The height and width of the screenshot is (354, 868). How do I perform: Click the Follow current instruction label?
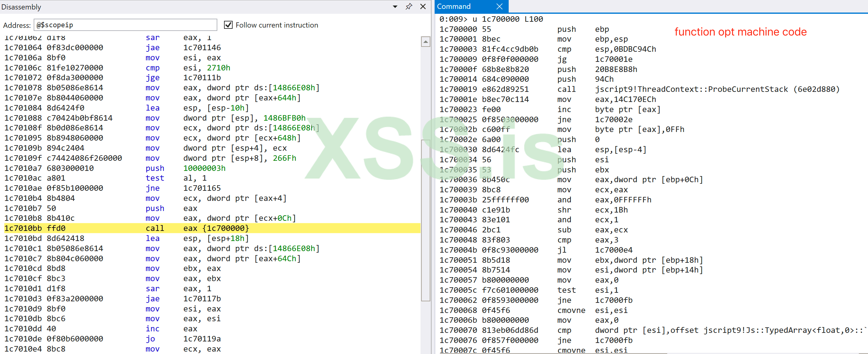276,25
